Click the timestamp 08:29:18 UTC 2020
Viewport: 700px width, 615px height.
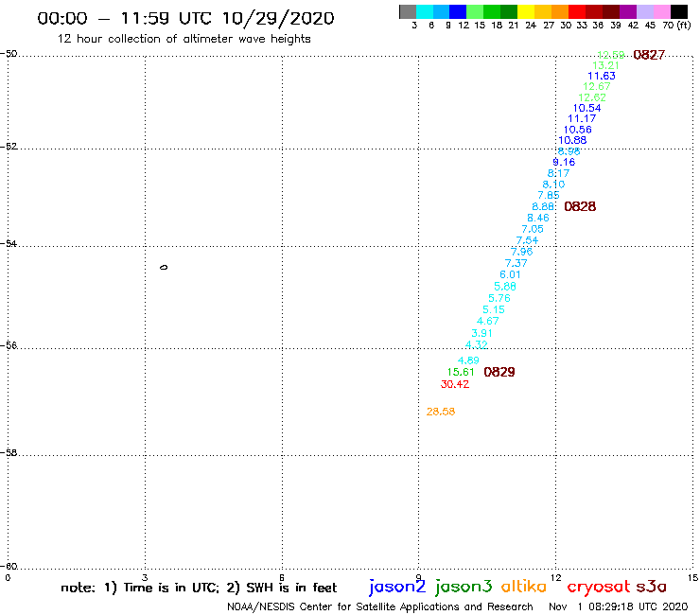[639, 606]
